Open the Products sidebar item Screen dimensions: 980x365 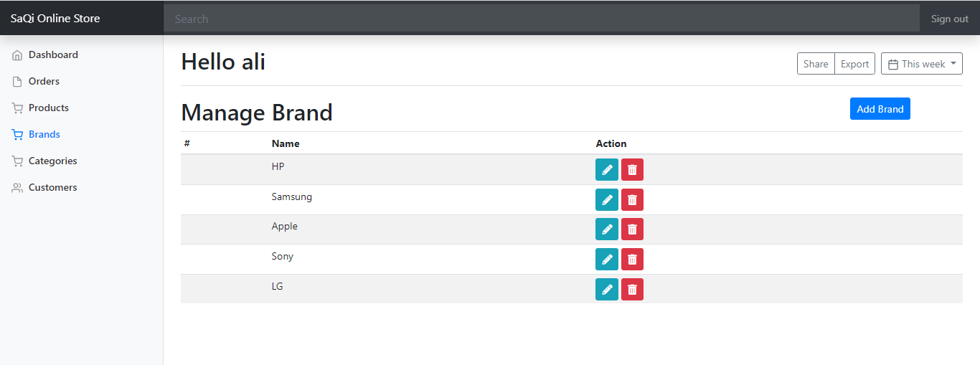[48, 108]
